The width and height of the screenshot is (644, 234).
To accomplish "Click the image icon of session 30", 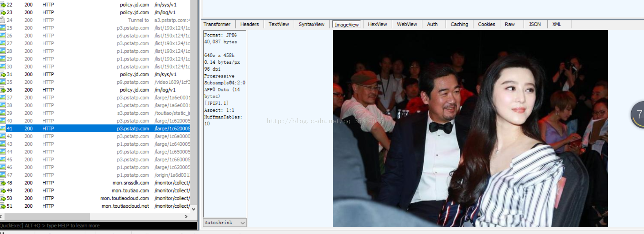I will (3, 67).
